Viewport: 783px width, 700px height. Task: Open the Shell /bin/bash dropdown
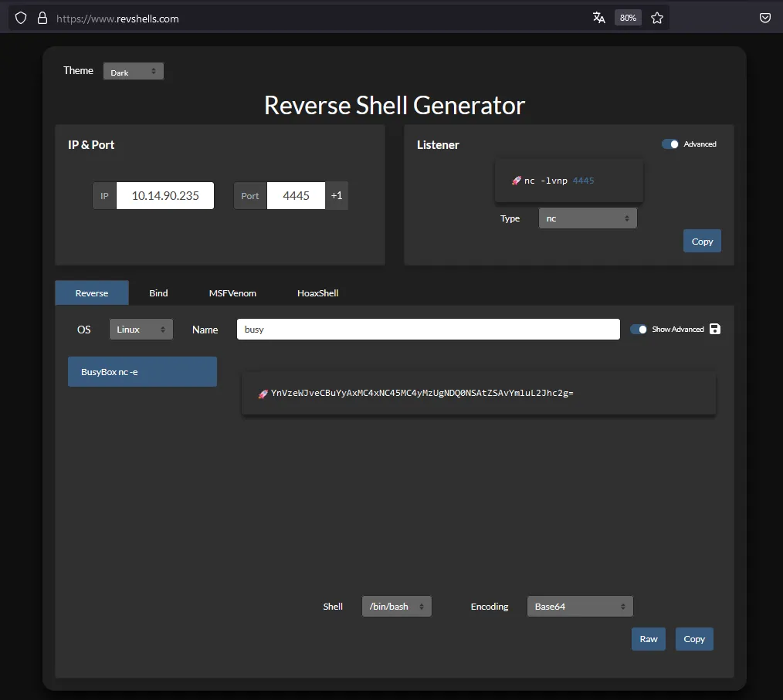point(396,606)
